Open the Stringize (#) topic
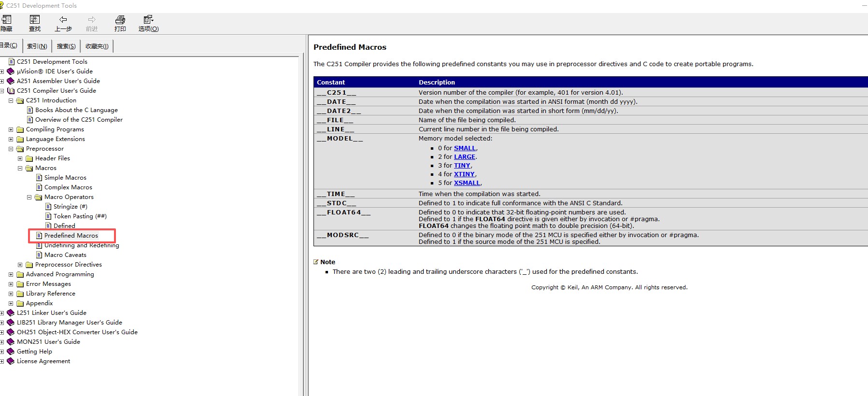This screenshot has width=868, height=396. click(70, 207)
